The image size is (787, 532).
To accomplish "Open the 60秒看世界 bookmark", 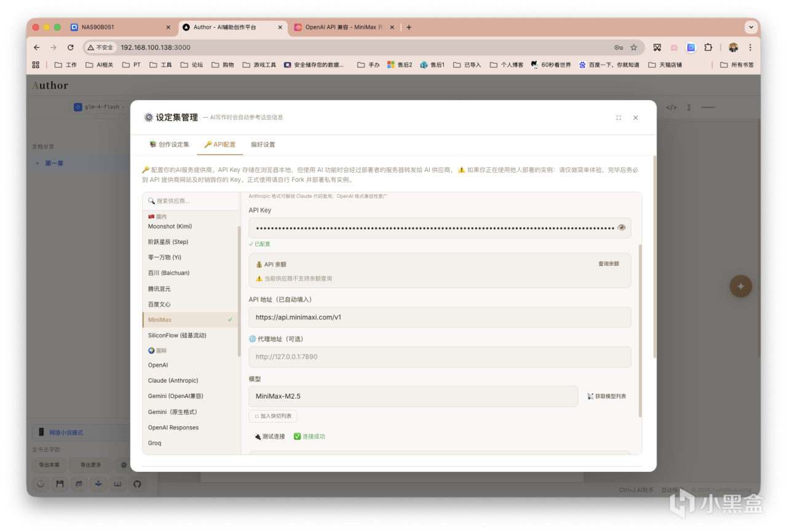I will (551, 65).
